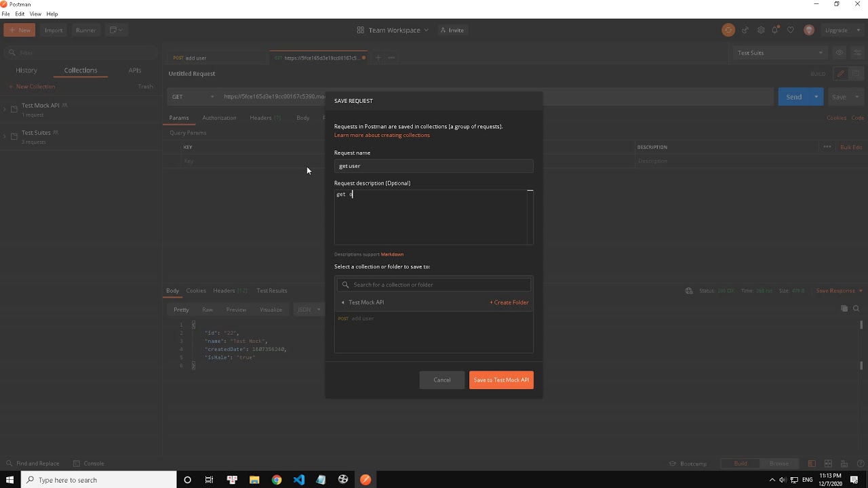Open Learn more about creating collections link
Screen dimensions: 868x488
[x=382, y=135]
